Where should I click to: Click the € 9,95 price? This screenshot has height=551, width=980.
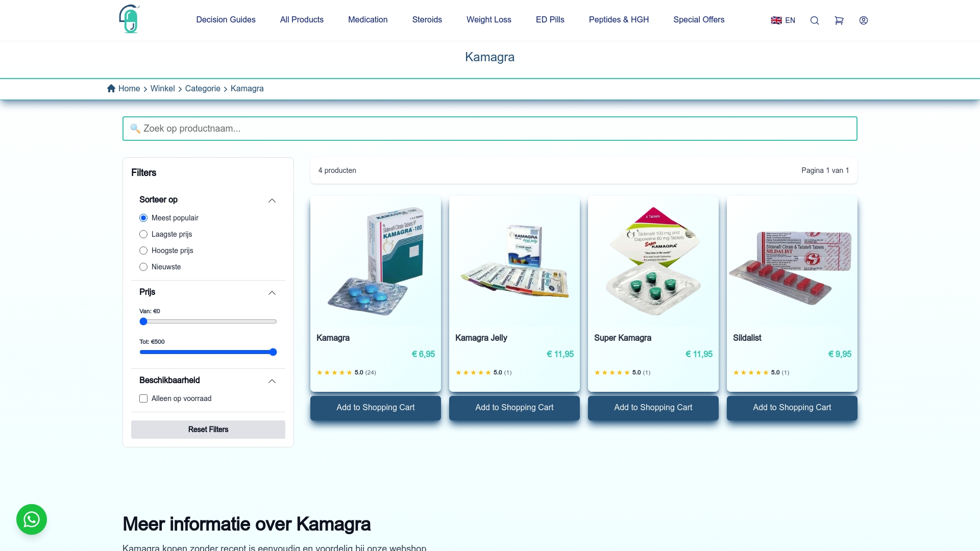click(x=840, y=354)
